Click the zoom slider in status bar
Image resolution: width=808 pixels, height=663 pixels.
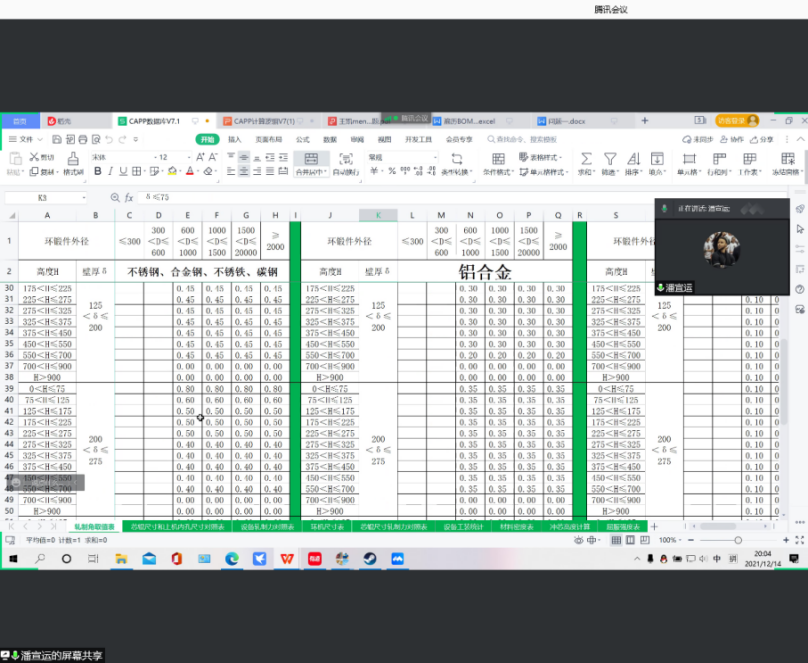pos(737,540)
